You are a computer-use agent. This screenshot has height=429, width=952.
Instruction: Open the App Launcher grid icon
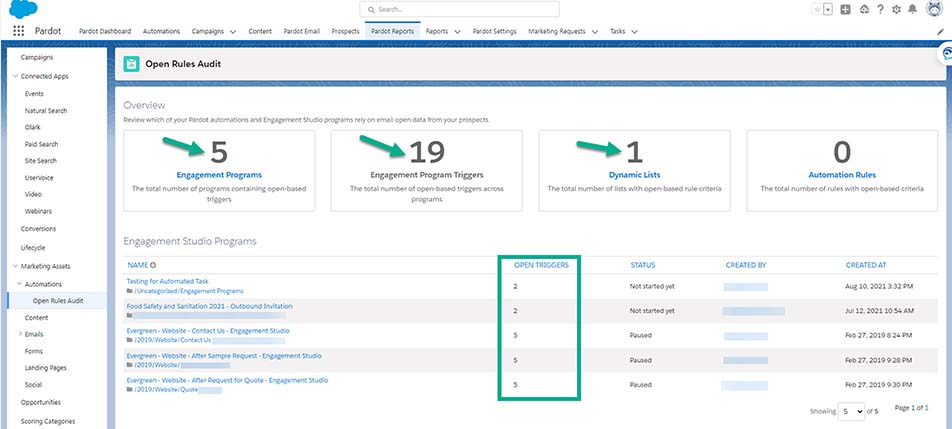19,31
